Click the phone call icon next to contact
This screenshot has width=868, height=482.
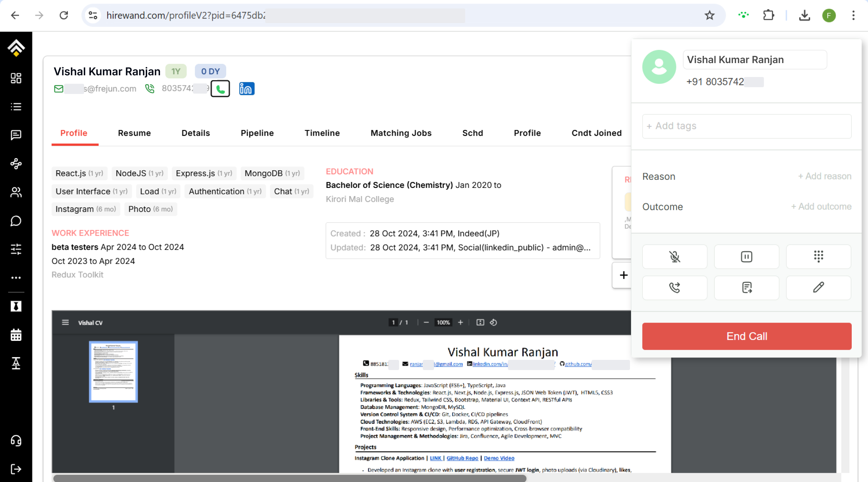[x=220, y=89]
